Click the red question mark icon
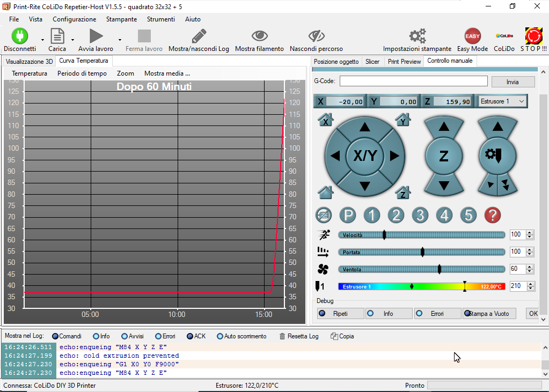 (492, 216)
